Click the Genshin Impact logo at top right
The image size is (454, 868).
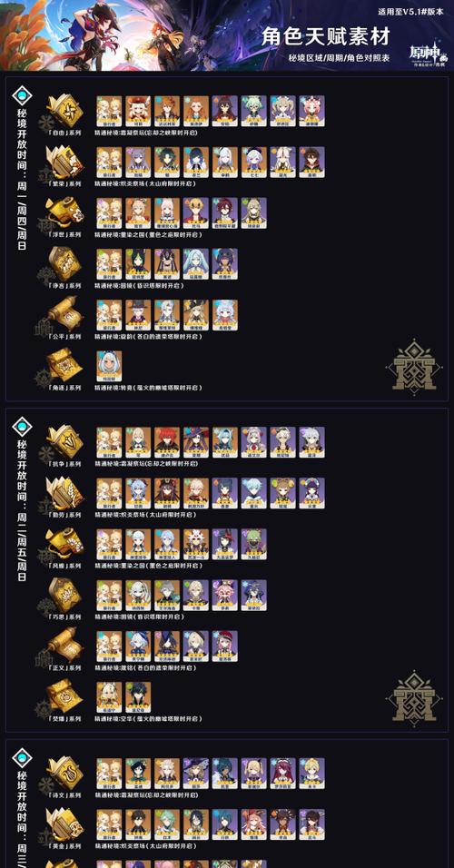[428, 54]
